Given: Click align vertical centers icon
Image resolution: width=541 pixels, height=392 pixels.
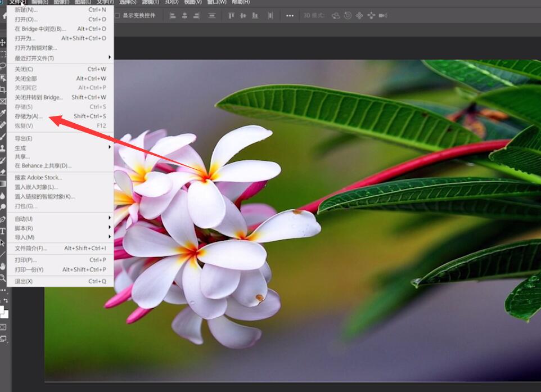Looking at the screenshot, I should (243, 16).
